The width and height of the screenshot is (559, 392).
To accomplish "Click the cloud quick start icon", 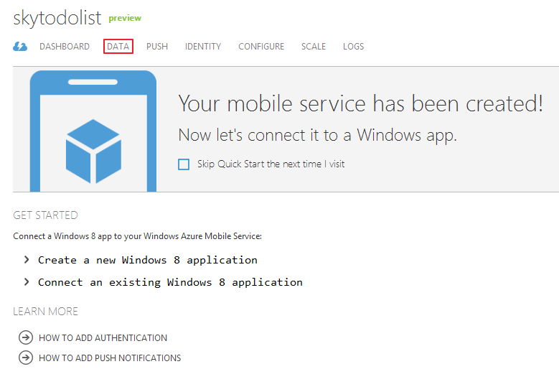I will (x=20, y=47).
